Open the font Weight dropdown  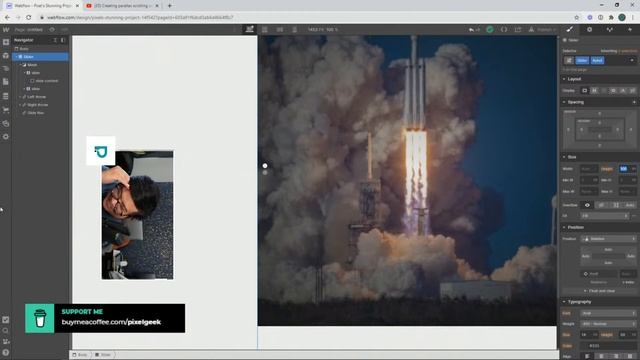coord(609,324)
